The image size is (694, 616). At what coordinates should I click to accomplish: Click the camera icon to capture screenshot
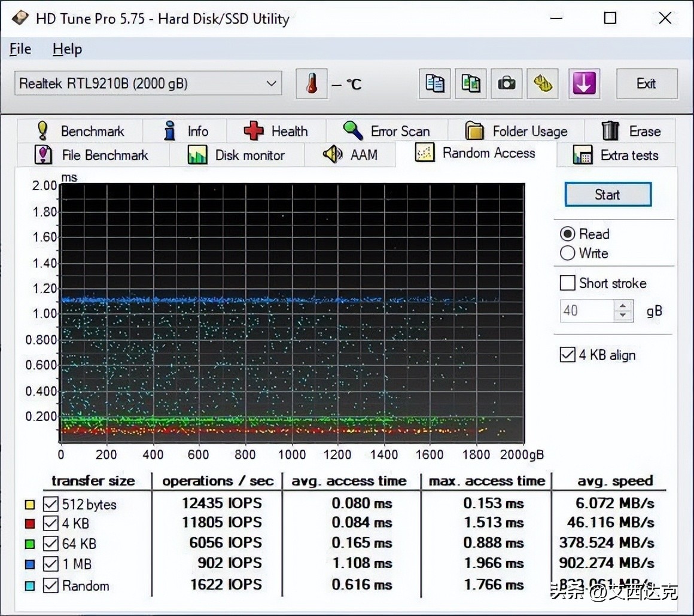point(507,84)
